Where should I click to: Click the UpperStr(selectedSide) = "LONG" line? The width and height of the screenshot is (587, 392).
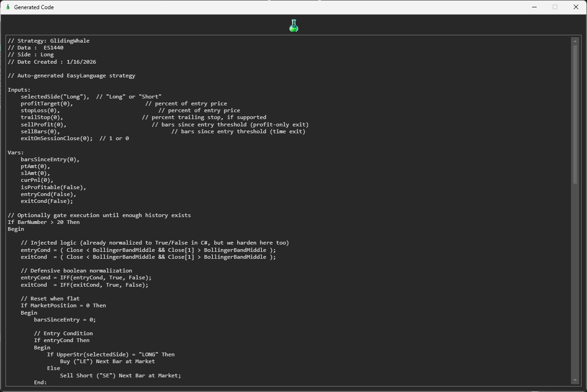coord(111,354)
